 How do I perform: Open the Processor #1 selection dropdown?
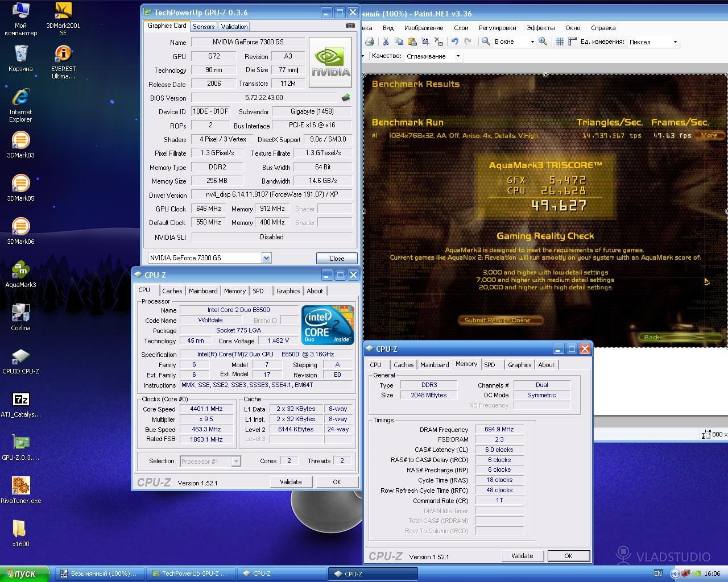[236, 462]
